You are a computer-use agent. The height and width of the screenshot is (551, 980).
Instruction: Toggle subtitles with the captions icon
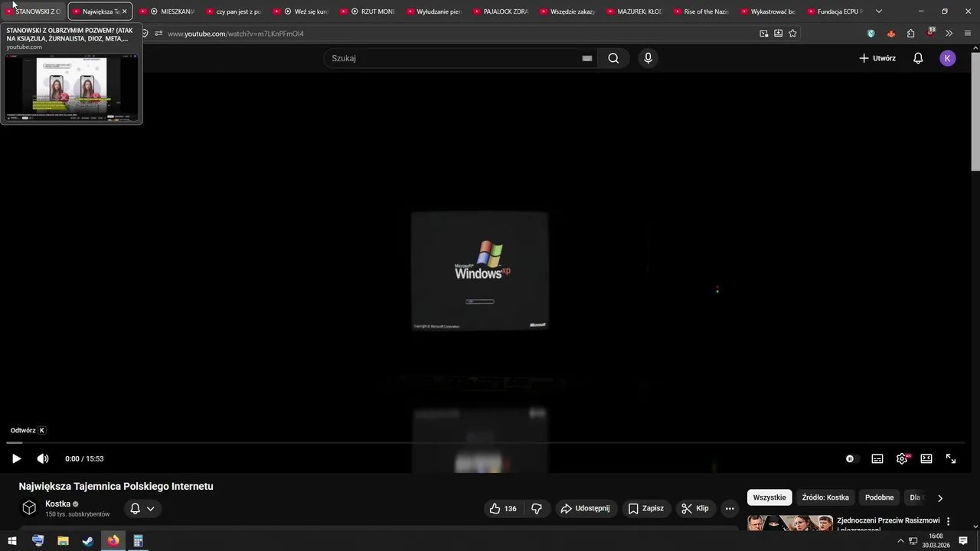click(877, 458)
